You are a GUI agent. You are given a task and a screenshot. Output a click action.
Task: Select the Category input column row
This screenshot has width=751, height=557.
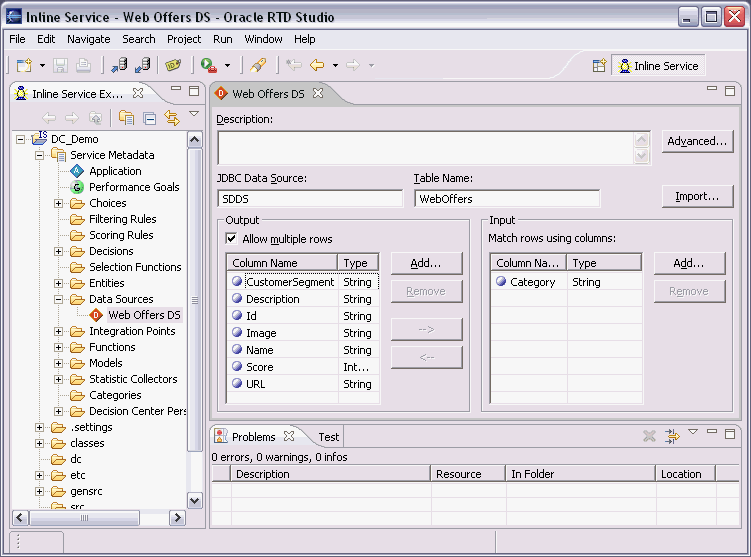point(566,282)
